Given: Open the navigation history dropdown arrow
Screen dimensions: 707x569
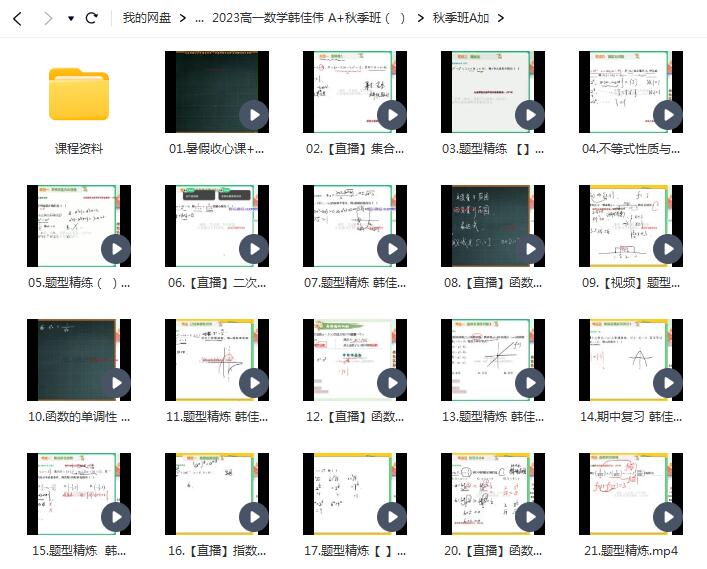Looking at the screenshot, I should (71, 18).
